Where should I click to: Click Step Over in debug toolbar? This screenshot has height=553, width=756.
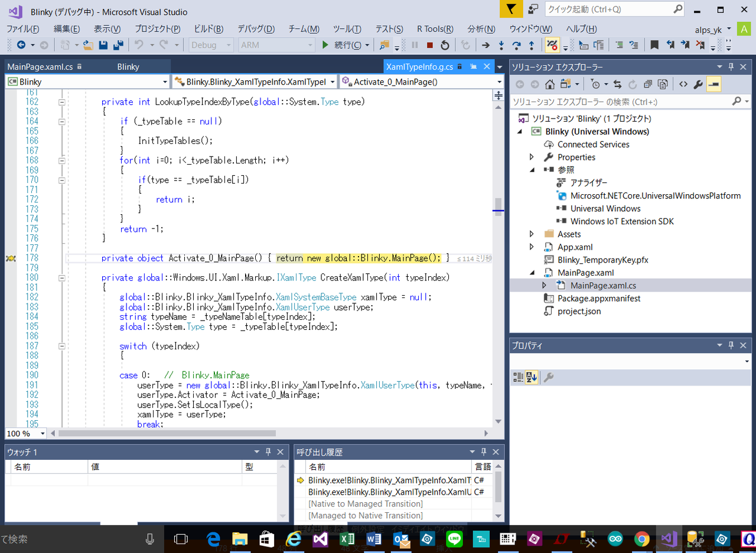(516, 45)
